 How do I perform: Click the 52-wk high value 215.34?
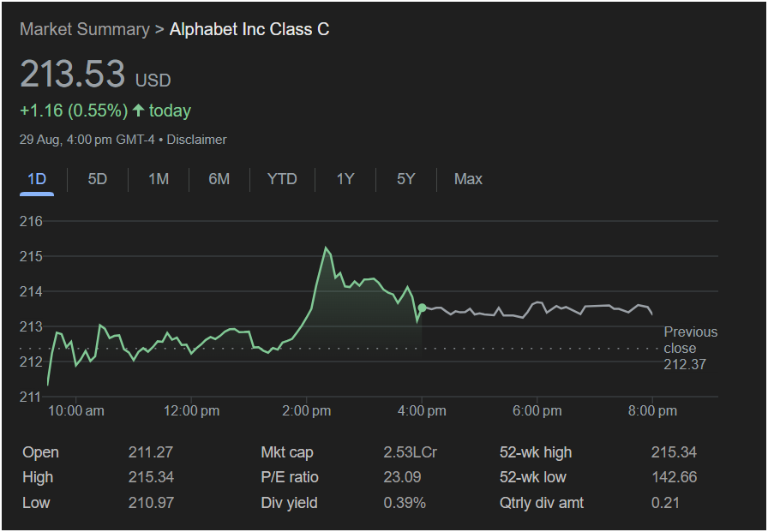click(x=674, y=452)
